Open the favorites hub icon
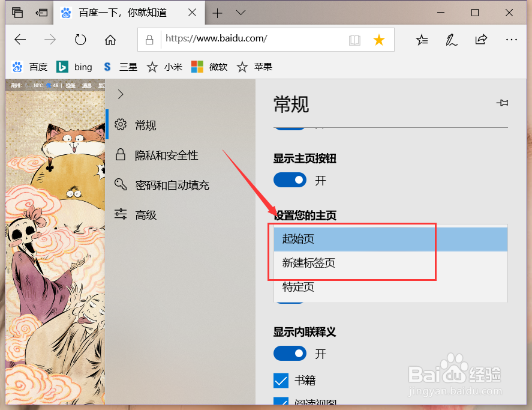The width and height of the screenshot is (532, 410). 422,40
